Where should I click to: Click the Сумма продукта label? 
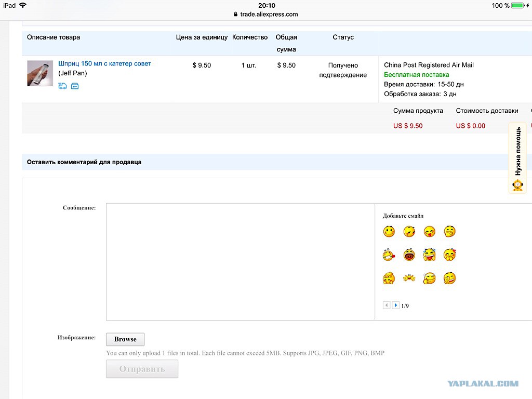coord(418,111)
